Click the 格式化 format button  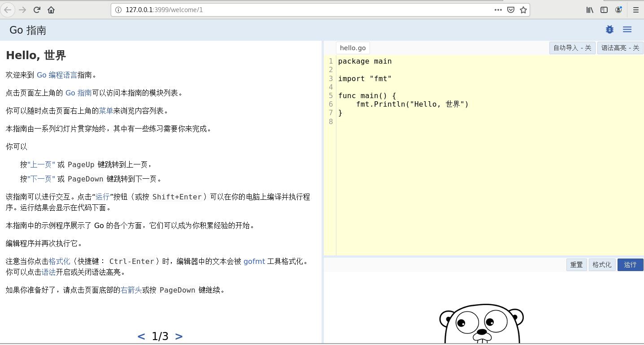tap(602, 265)
